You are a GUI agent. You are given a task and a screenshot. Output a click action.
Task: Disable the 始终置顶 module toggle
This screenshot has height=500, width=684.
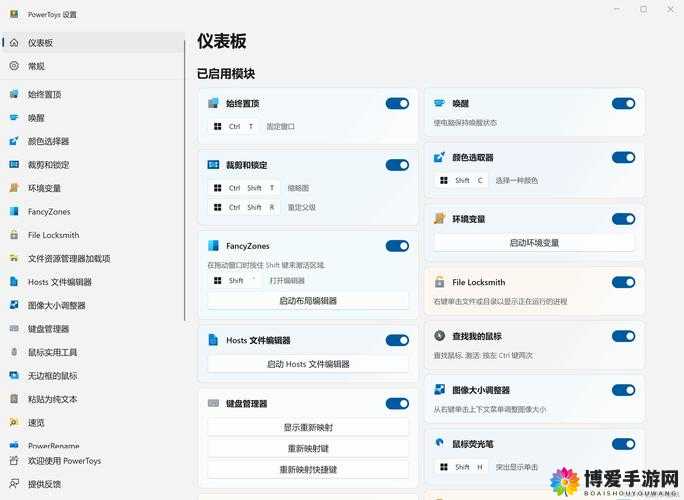(x=397, y=103)
